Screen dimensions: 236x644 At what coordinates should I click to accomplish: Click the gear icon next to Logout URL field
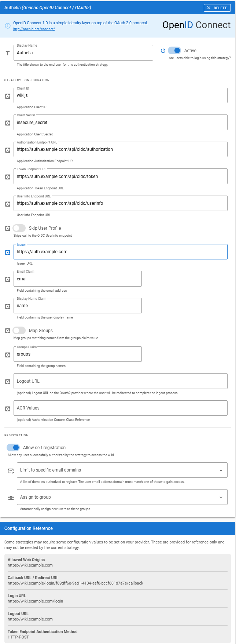pos(8,382)
